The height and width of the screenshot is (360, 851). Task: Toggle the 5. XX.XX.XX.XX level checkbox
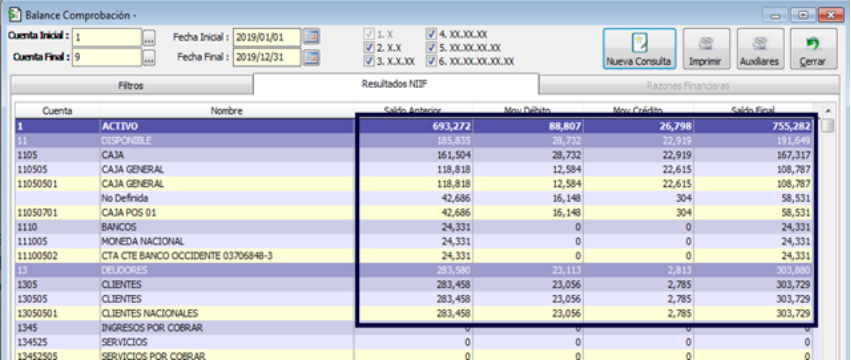(x=432, y=48)
